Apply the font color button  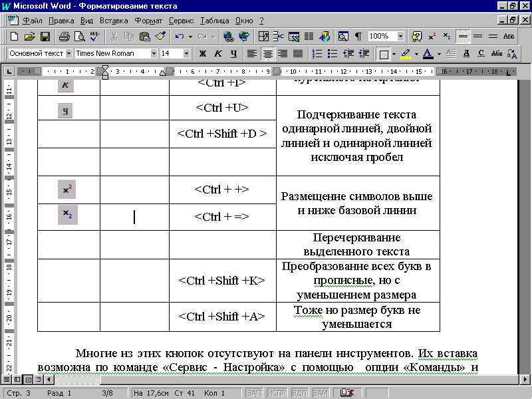(x=428, y=54)
